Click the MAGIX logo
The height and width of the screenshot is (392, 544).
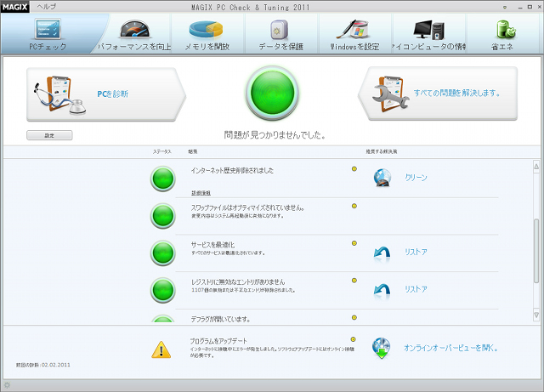coord(14,7)
